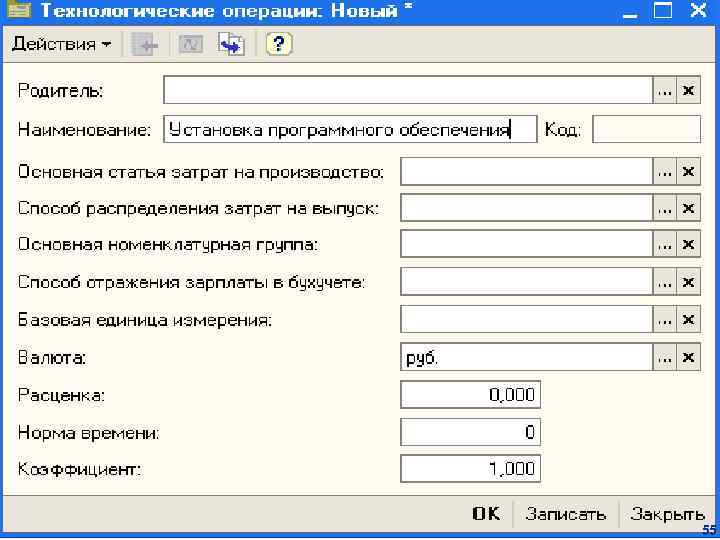Click the copy/go-to blue arrows toolbar icon
Viewport: 720px width, 540px height.
pos(231,45)
